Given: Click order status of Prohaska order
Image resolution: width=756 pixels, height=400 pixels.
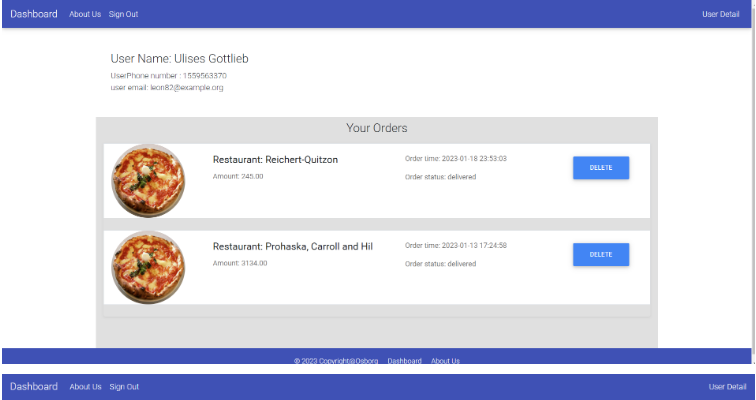Looking at the screenshot, I should 440,264.
